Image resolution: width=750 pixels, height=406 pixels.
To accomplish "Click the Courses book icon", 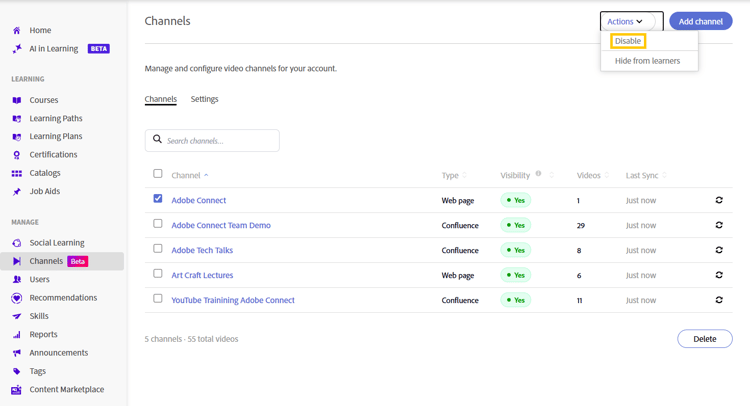I will 17,100.
